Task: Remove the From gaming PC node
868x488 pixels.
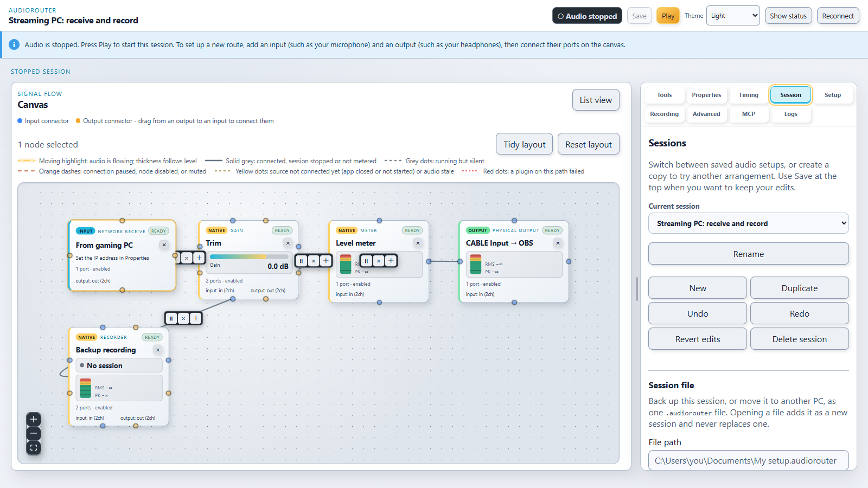Action: 164,245
